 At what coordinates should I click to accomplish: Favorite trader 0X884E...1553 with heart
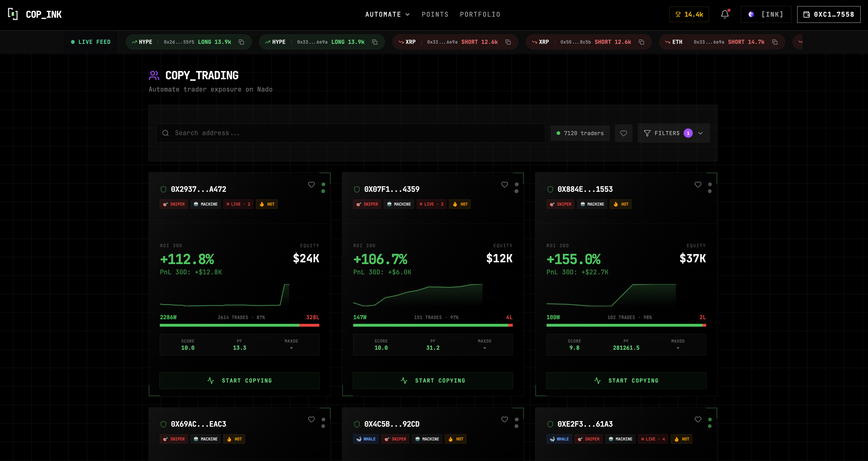pos(698,185)
